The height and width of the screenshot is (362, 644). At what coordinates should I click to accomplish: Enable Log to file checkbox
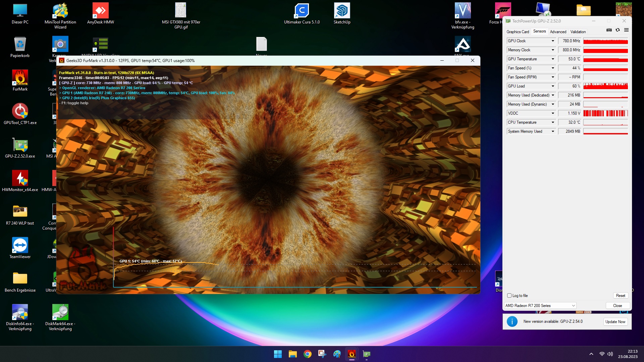tap(509, 296)
